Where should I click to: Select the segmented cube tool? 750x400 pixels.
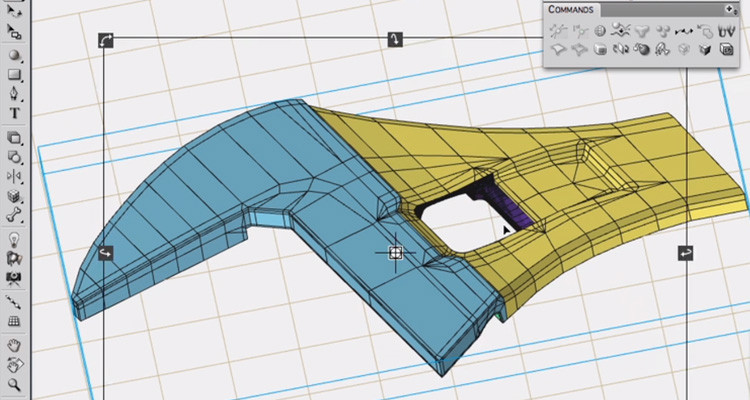14,196
